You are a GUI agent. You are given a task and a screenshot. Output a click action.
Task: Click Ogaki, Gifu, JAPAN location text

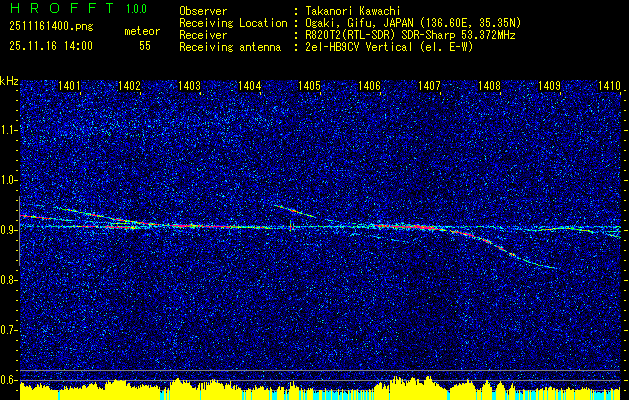[x=413, y=23]
